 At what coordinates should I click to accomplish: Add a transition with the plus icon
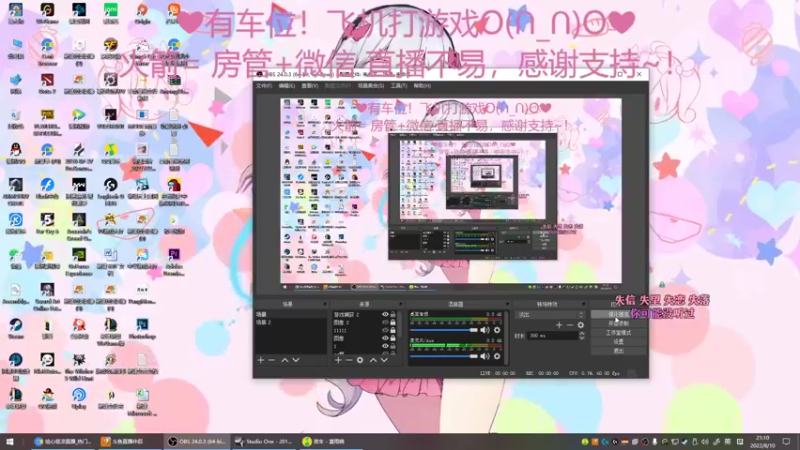pyautogui.click(x=559, y=325)
